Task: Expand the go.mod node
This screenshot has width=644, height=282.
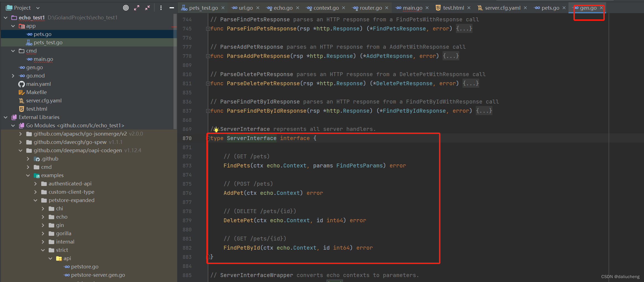Action: 13,76
